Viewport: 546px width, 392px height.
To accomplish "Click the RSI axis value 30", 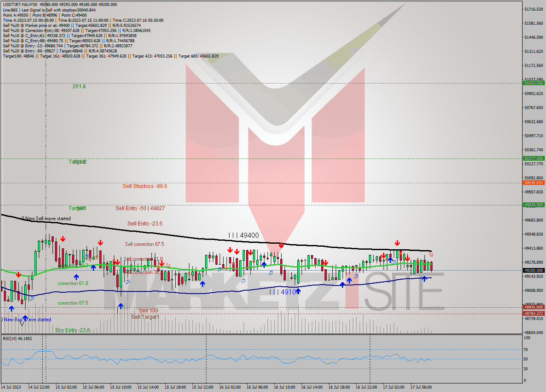I will click(x=526, y=369).
